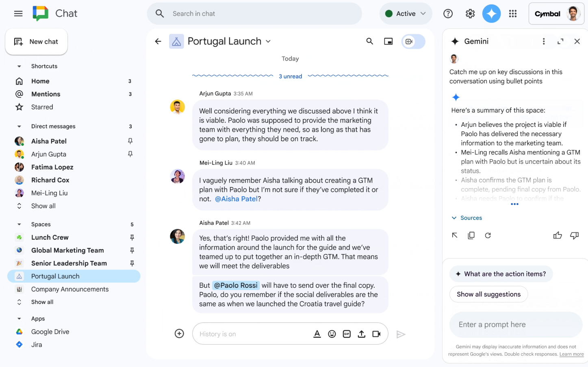
Task: Open the emoji picker
Action: pyautogui.click(x=332, y=334)
